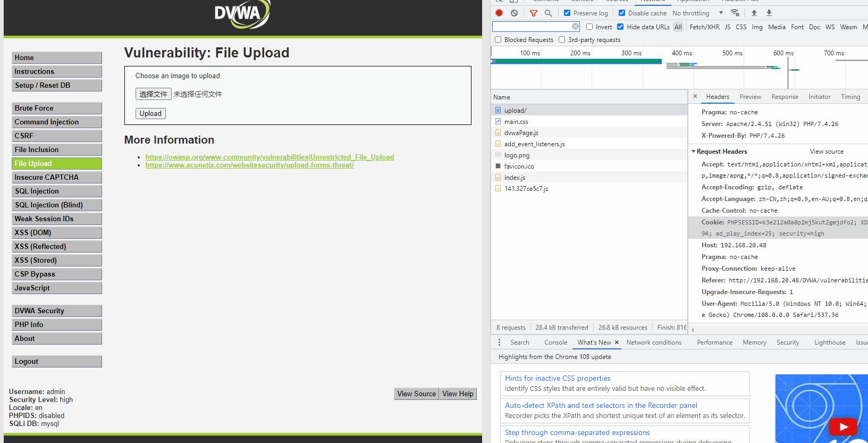Open Brute Force menu item
868x443 pixels.
coord(57,108)
